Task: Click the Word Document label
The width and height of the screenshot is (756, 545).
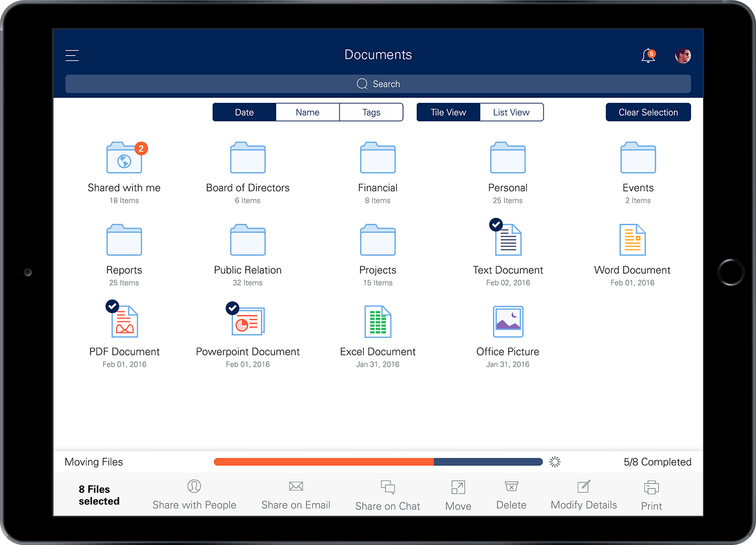Action: 632,270
